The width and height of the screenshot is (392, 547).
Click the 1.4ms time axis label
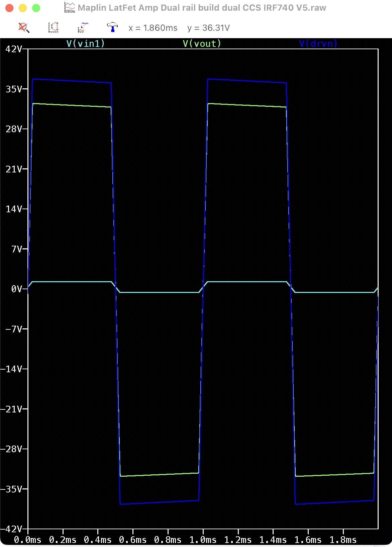click(x=273, y=540)
